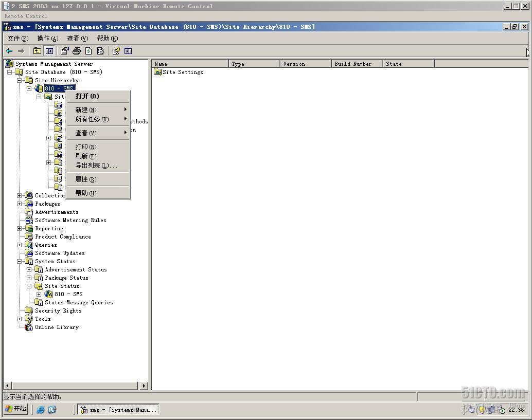Click the print toolbar icon
Viewport: 532px width, 420px height.
[x=77, y=51]
